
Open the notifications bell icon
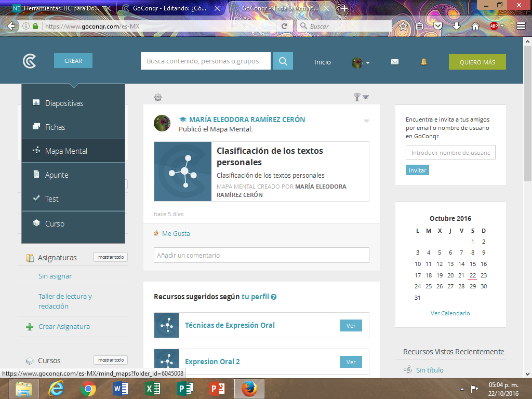[x=424, y=62]
